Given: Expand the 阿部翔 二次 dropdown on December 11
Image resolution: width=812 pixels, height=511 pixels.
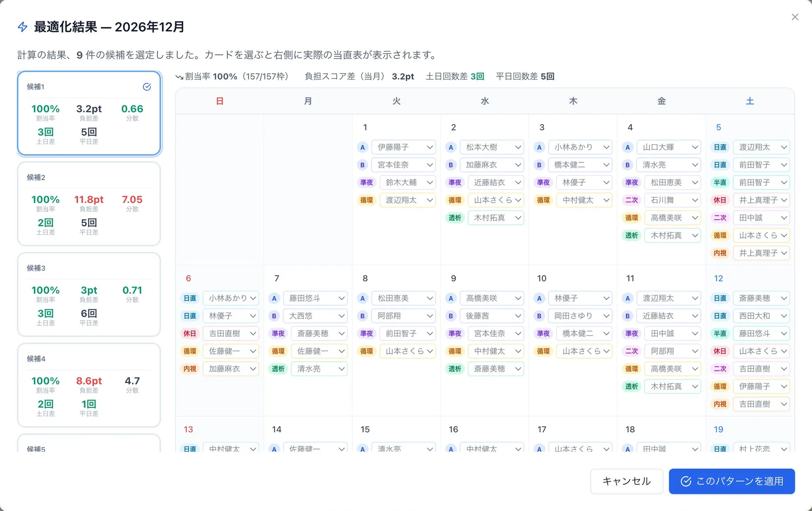Looking at the screenshot, I should click(x=673, y=351).
